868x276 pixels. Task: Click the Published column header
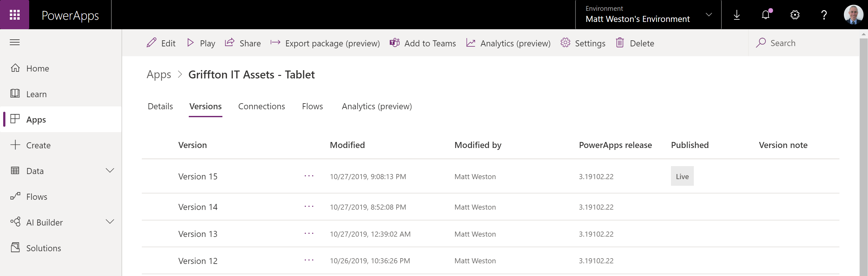click(690, 145)
